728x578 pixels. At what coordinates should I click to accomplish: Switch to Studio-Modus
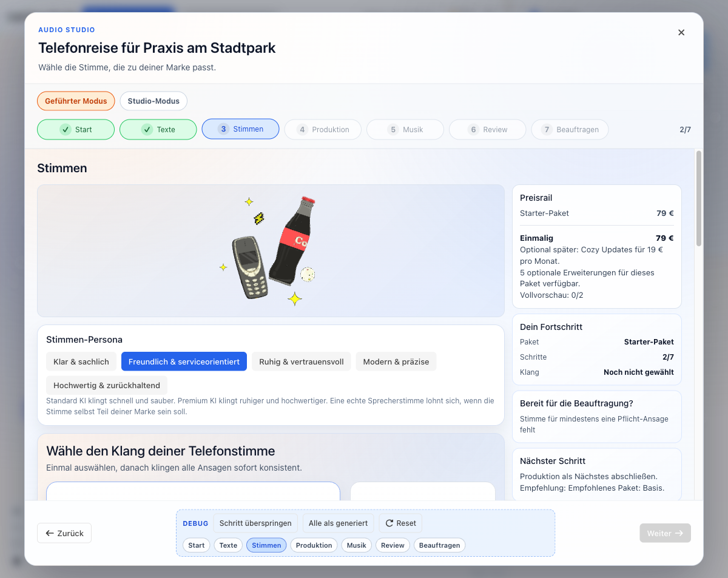pos(153,101)
